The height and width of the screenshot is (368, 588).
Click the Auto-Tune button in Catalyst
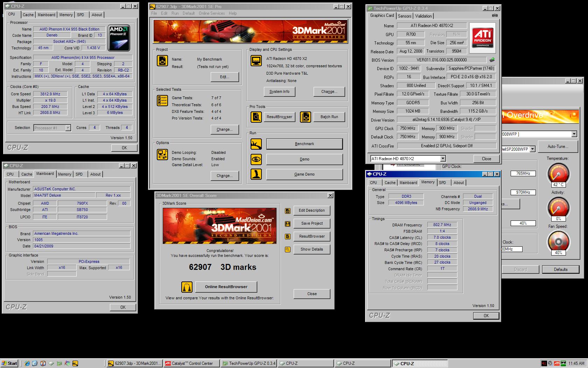(558, 146)
